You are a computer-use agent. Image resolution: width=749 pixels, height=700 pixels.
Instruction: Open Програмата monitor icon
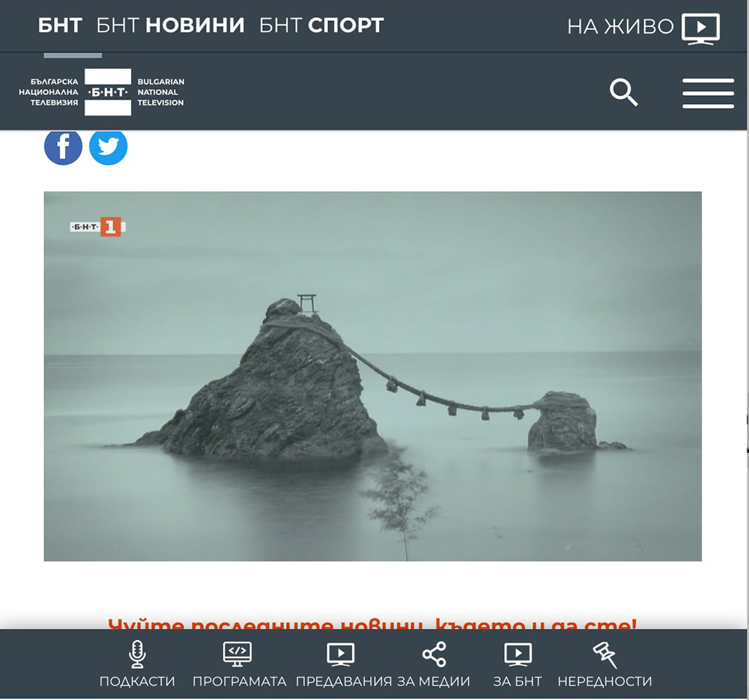point(237,654)
